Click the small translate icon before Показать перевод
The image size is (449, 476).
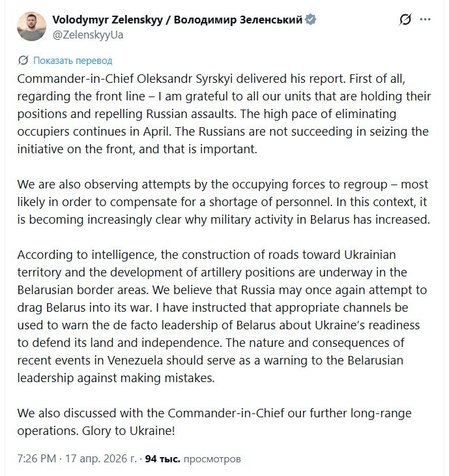pos(23,61)
